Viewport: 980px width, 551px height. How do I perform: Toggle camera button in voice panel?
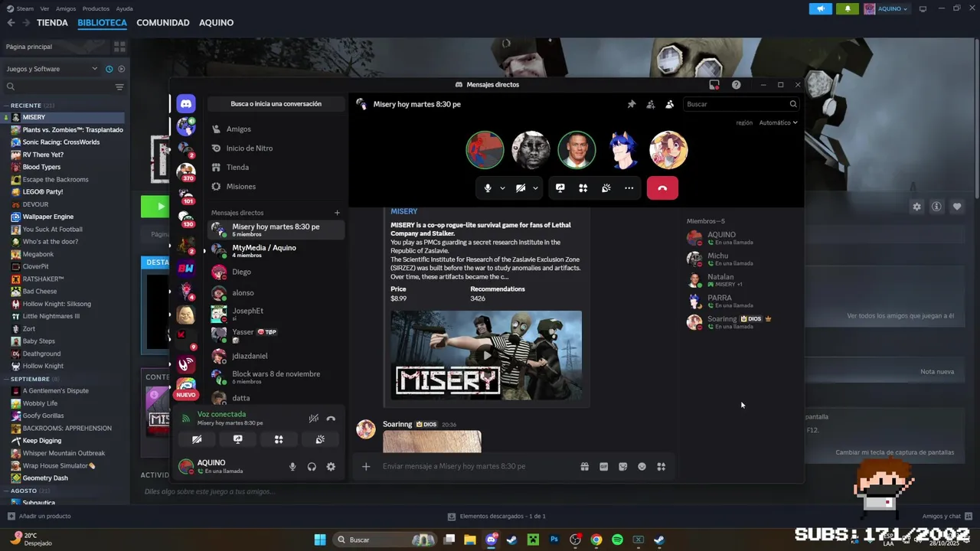click(197, 439)
